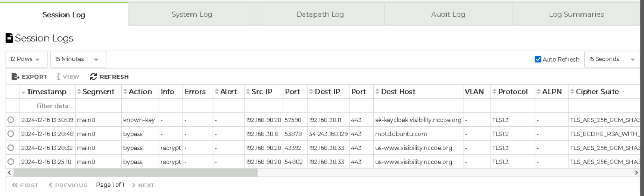
Task: Sort table by Src IP column
Action: (248, 92)
